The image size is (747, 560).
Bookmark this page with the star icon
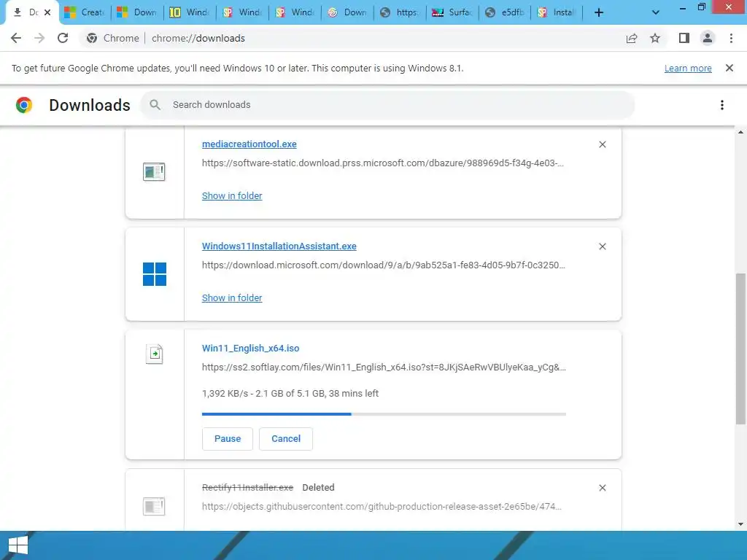point(655,38)
